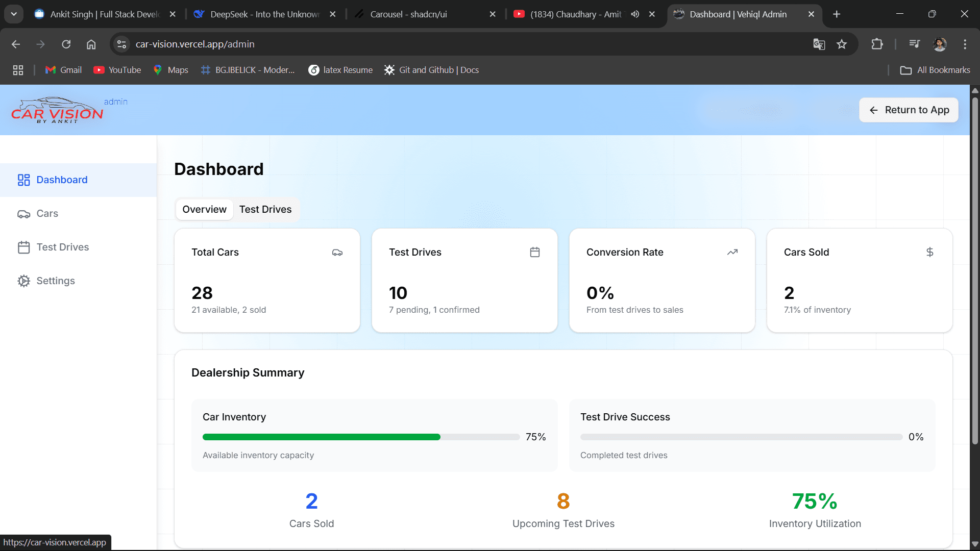The height and width of the screenshot is (551, 980).
Task: Click car icon in Total Cars card
Action: coord(337,253)
